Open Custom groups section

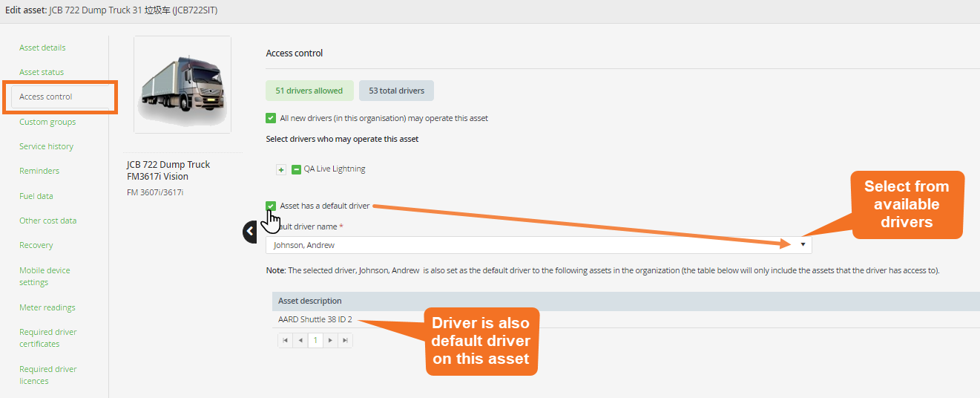click(47, 122)
